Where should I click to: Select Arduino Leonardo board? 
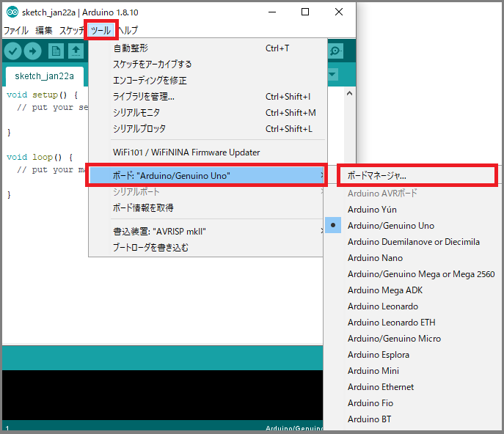click(x=413, y=306)
